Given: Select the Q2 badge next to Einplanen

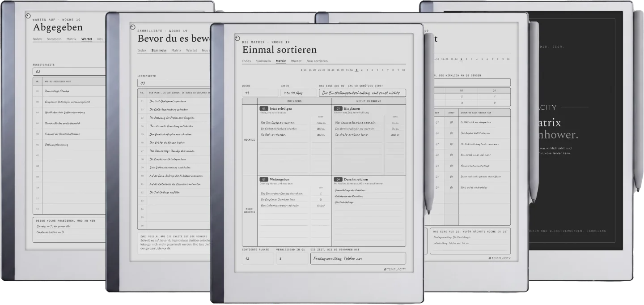Looking at the screenshot, I should pyautogui.click(x=339, y=108).
